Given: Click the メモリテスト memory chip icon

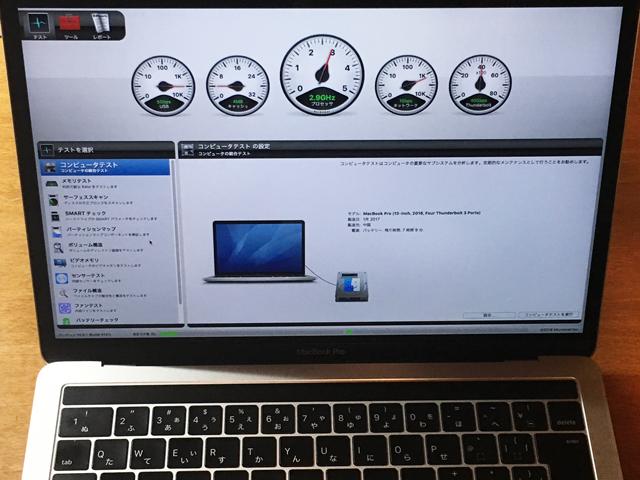Looking at the screenshot, I should [53, 184].
